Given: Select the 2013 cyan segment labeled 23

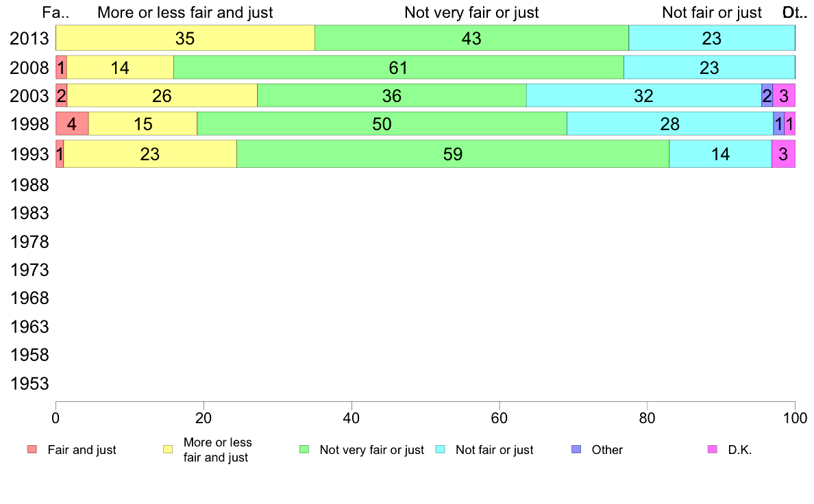Looking at the screenshot, I should 712,38.
